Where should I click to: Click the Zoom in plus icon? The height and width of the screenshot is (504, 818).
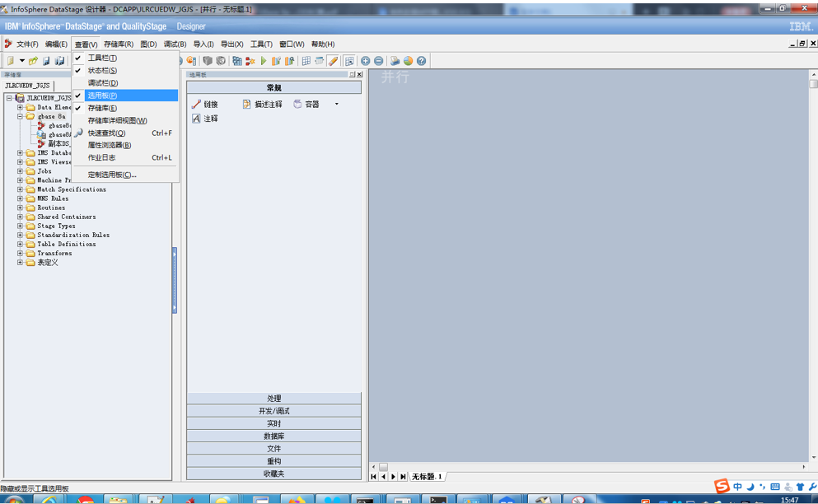pyautogui.click(x=365, y=61)
